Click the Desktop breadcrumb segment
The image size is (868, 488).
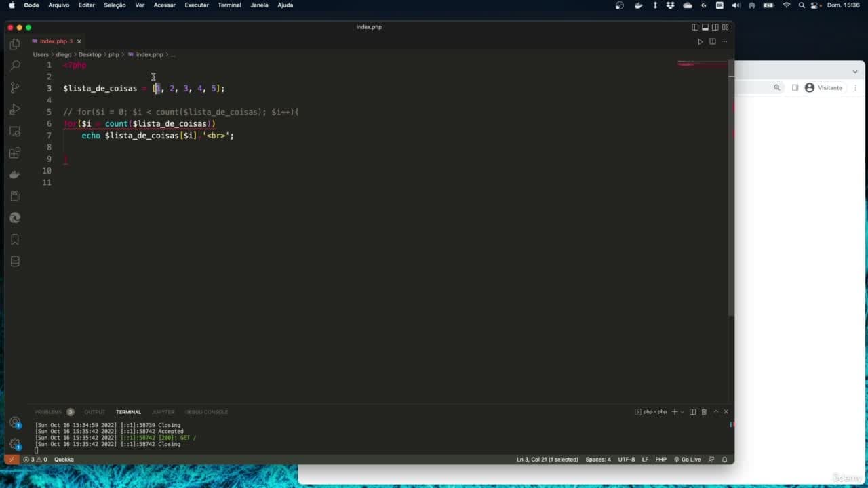(90, 54)
